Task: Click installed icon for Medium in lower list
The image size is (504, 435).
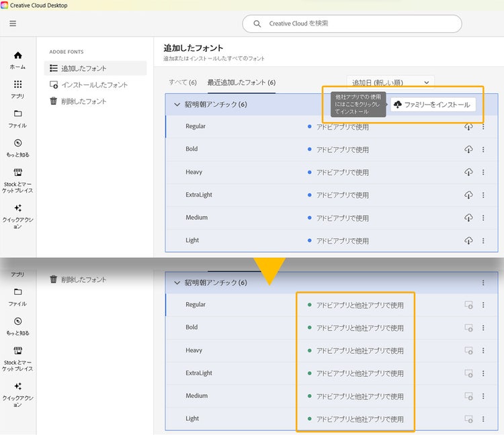Action: [468, 396]
